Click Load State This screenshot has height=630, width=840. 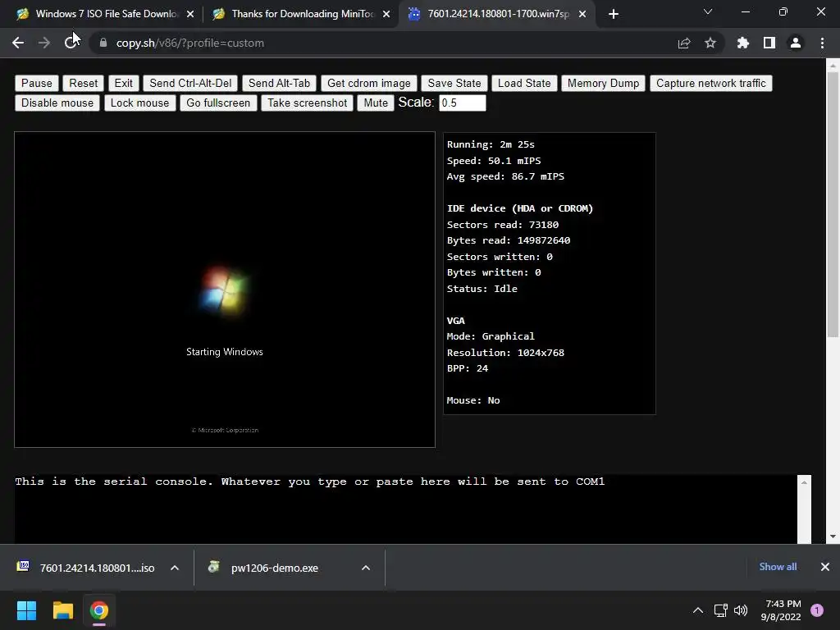pyautogui.click(x=524, y=83)
